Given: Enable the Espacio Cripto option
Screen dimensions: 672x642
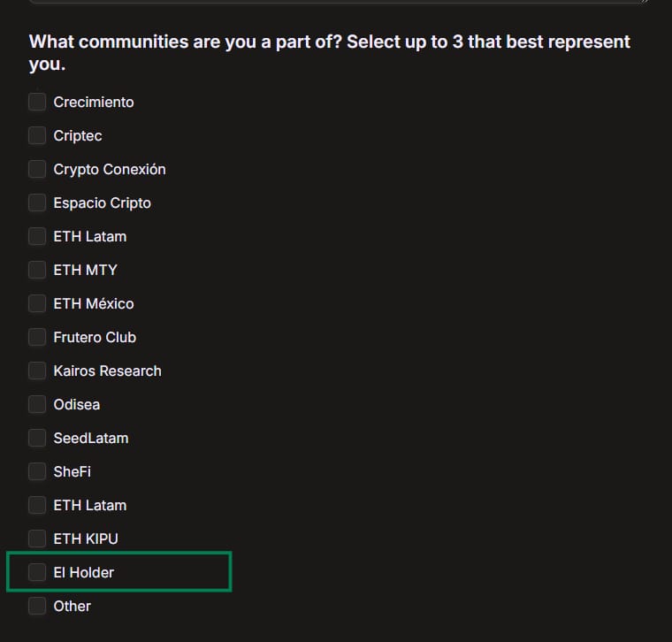Looking at the screenshot, I should [x=37, y=203].
